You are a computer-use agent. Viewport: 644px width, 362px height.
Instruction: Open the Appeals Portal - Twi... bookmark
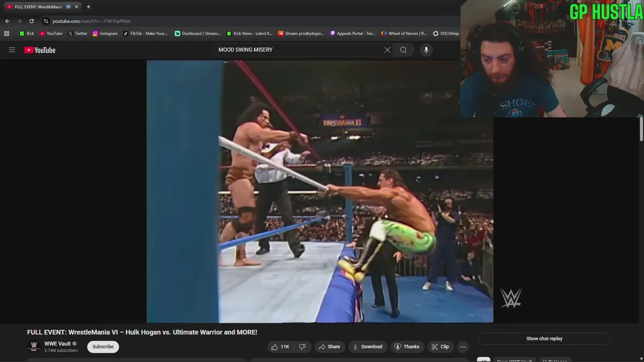[x=352, y=34]
